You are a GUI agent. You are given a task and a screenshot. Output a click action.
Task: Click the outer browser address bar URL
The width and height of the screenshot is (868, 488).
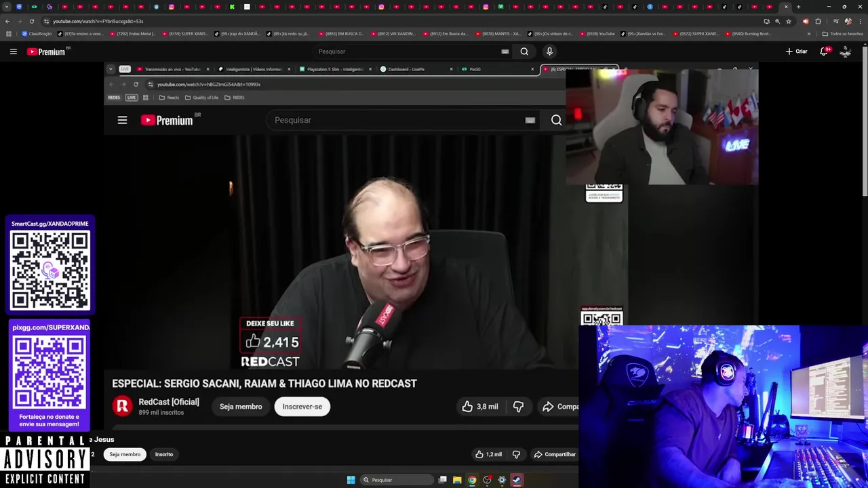[98, 21]
